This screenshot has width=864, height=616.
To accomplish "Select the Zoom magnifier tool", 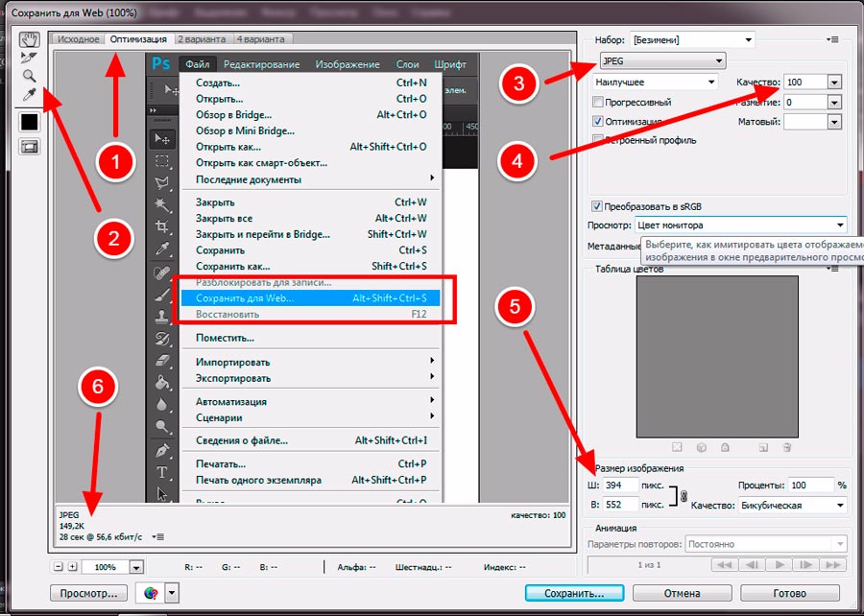I will click(x=29, y=76).
